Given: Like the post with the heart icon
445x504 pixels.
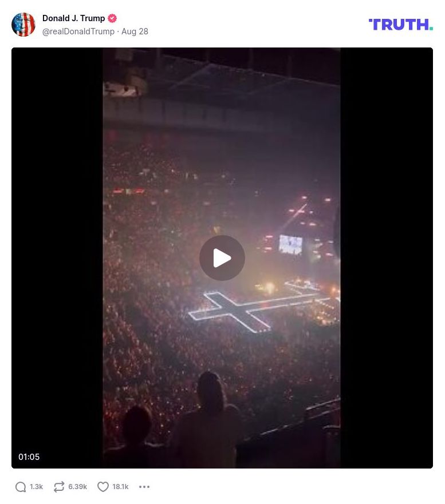Looking at the screenshot, I should click(x=103, y=487).
